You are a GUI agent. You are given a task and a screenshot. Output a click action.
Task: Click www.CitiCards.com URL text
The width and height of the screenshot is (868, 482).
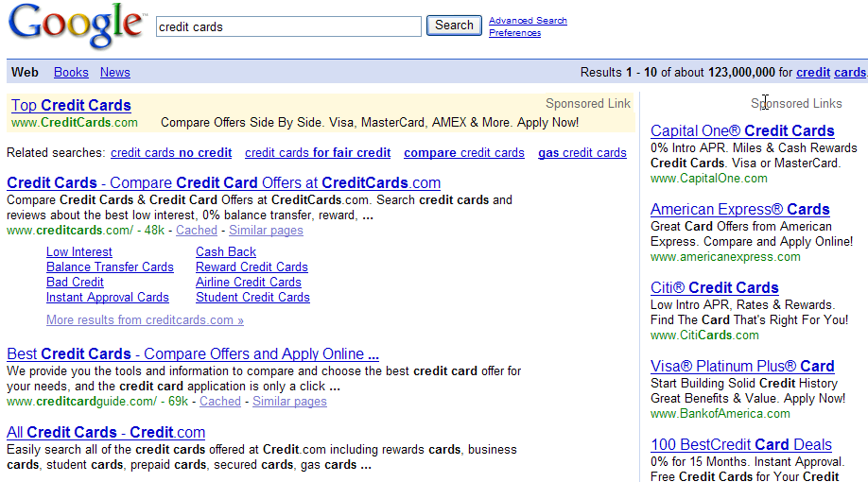[x=704, y=336]
